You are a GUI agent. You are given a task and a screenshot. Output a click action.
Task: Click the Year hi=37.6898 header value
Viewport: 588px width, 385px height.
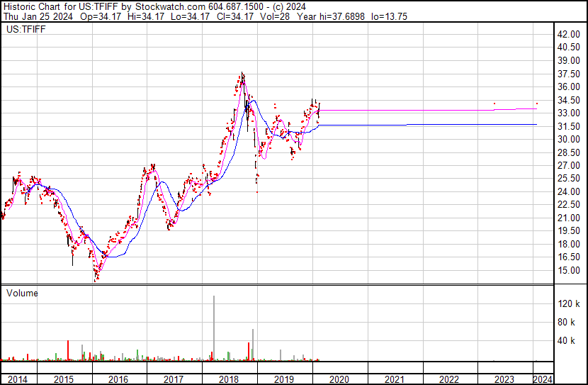pyautogui.click(x=331, y=16)
